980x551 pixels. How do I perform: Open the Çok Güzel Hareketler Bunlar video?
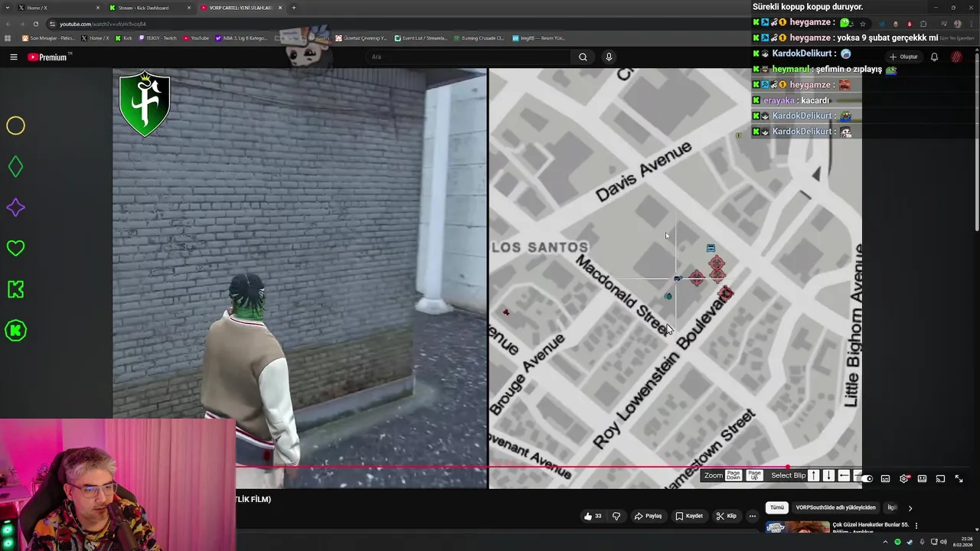tap(871, 525)
